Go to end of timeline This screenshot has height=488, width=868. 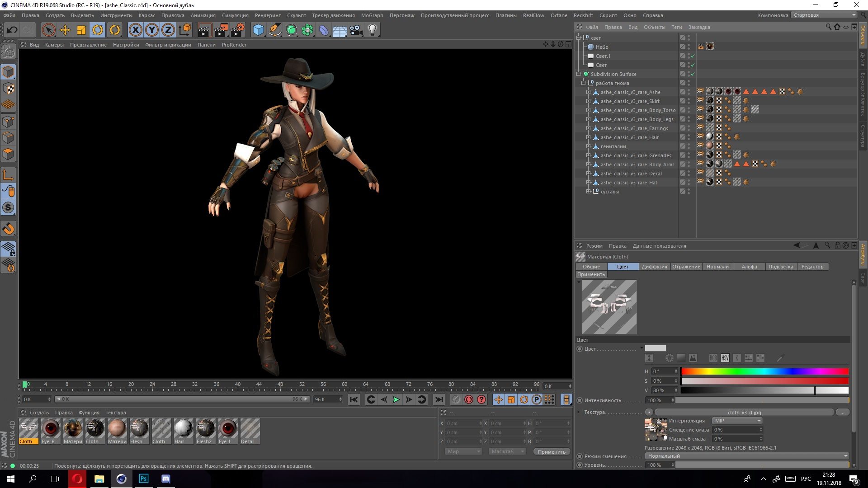[x=439, y=399]
